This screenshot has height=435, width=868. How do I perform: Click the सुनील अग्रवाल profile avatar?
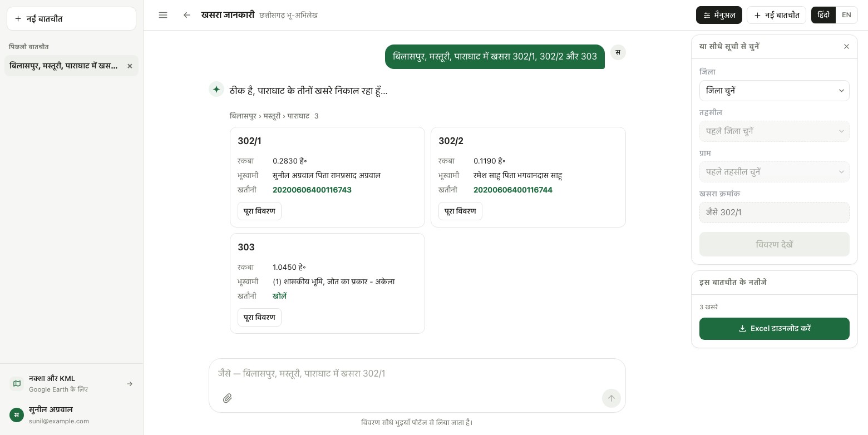pos(17,415)
